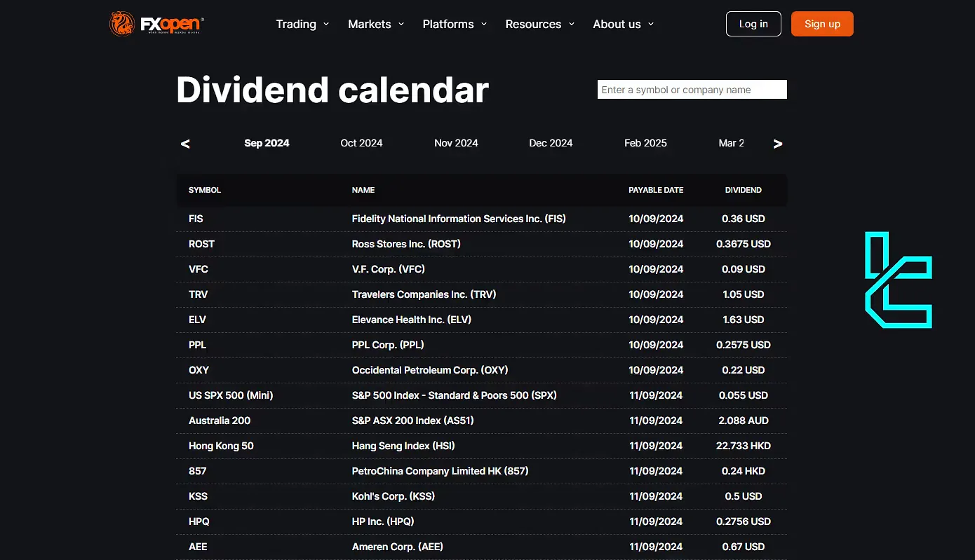Select the VFC symbol cell
Viewport: 975px width, 560px height.
click(x=199, y=269)
